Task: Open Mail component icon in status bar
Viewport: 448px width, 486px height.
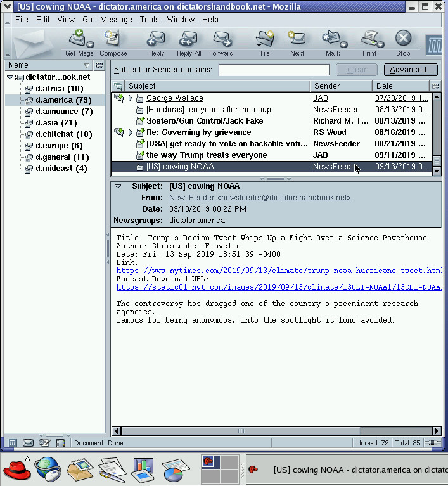Action: pos(28,443)
